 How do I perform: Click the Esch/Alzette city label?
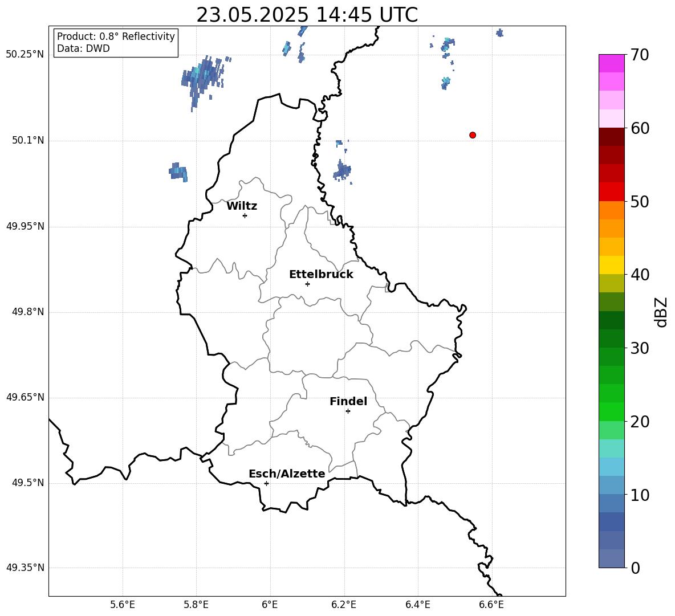[287, 474]
